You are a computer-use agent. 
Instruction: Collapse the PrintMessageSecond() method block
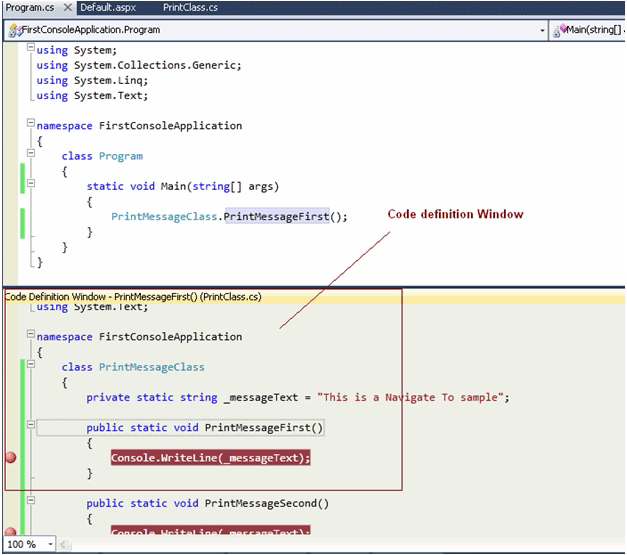pyautogui.click(x=31, y=500)
